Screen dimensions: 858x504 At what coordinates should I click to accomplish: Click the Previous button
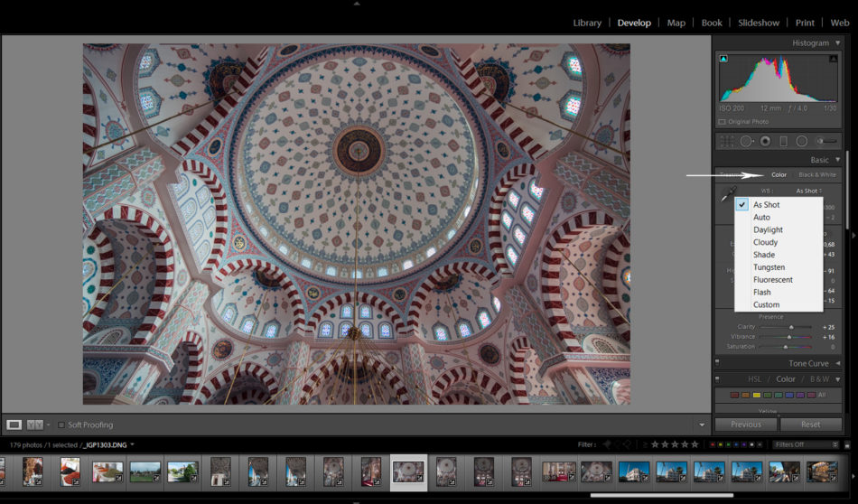point(746,424)
